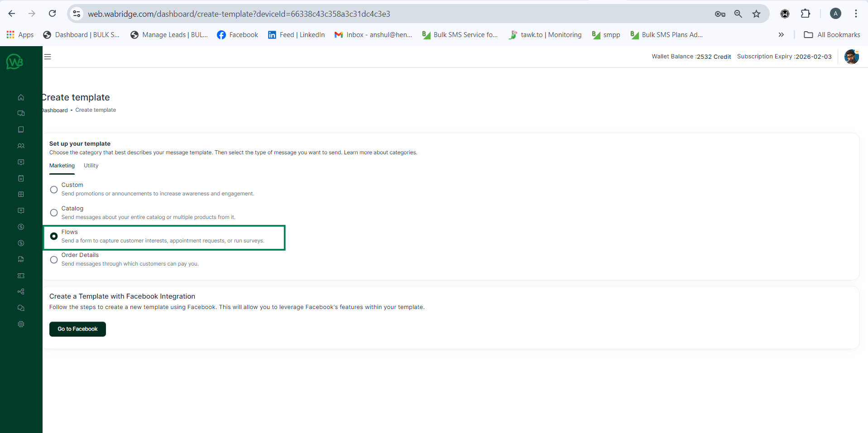Open the settings gear icon in sidebar
Image resolution: width=868 pixels, height=433 pixels.
pyautogui.click(x=21, y=324)
